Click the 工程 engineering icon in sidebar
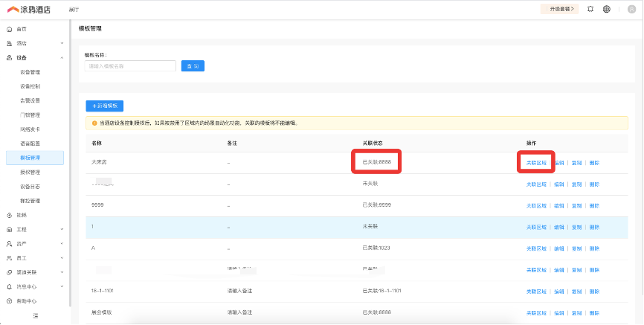 pyautogui.click(x=10, y=230)
